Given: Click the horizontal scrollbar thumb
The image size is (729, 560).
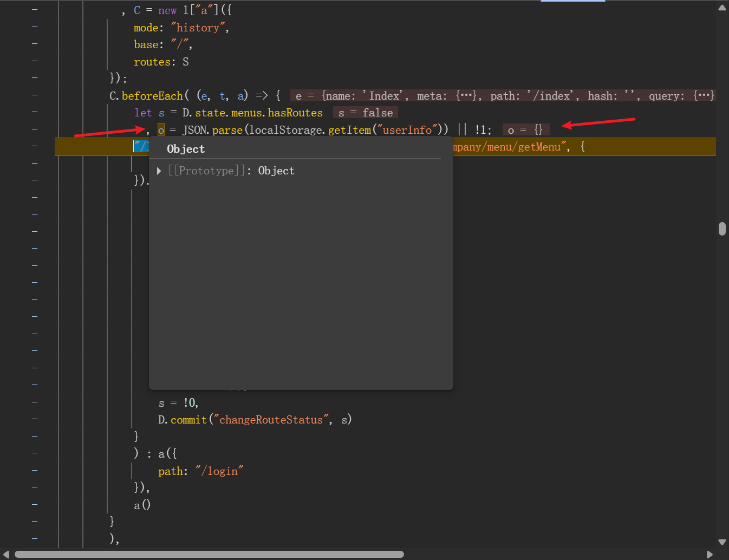Looking at the screenshot, I should tap(209, 555).
